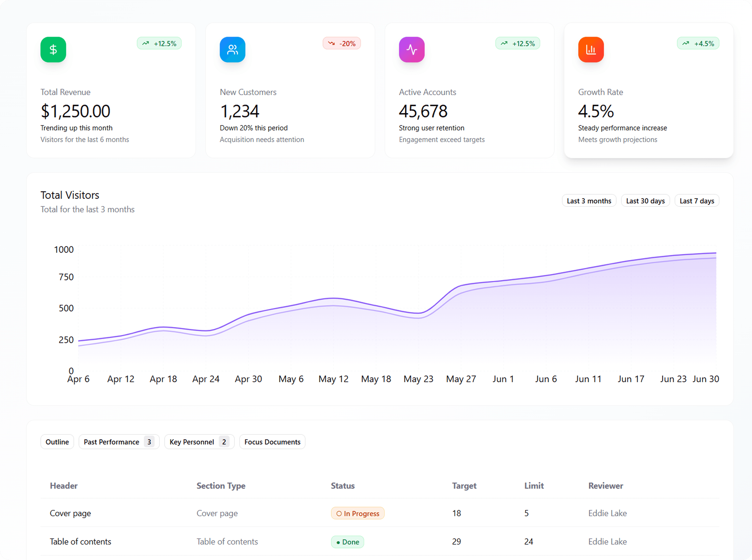Image resolution: width=752 pixels, height=560 pixels.
Task: Open the Focus Documents tab
Action: 272,442
